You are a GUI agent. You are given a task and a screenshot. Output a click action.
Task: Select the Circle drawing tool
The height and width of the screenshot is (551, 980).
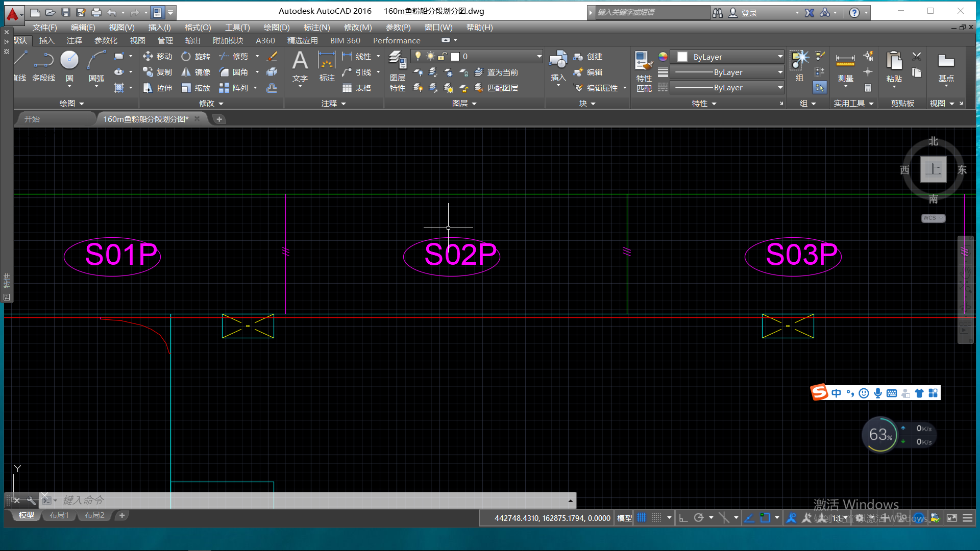tap(69, 61)
